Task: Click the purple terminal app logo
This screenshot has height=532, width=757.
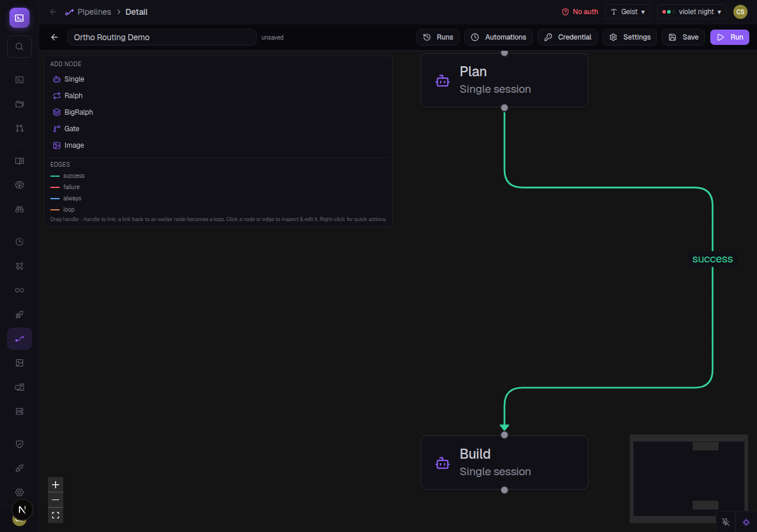Action: 20,18
